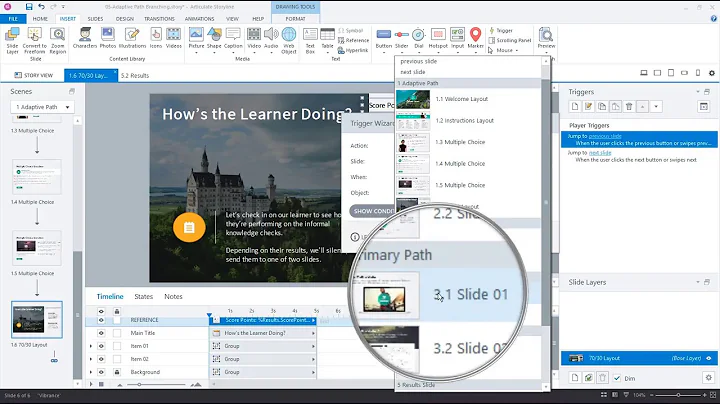Switch to desktop preview device icon

(644, 73)
